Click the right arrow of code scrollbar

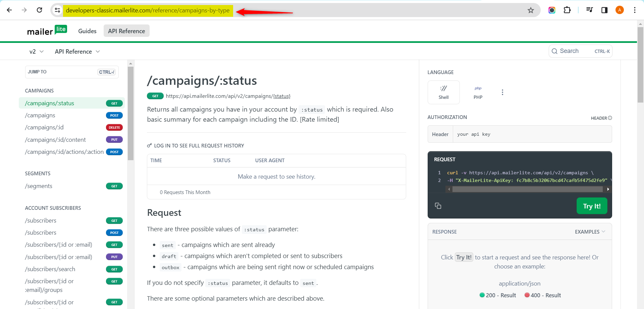pyautogui.click(x=608, y=189)
